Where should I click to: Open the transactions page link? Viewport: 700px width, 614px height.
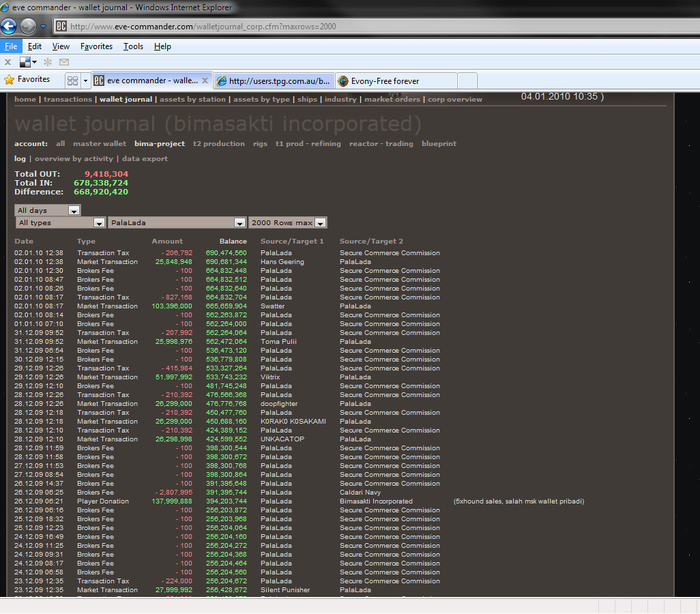[68, 99]
